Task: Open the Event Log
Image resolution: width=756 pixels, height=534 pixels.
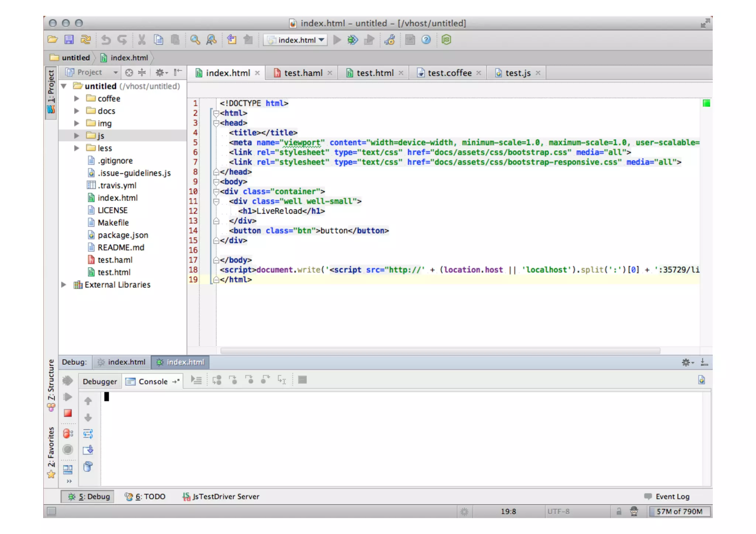Action: [667, 496]
